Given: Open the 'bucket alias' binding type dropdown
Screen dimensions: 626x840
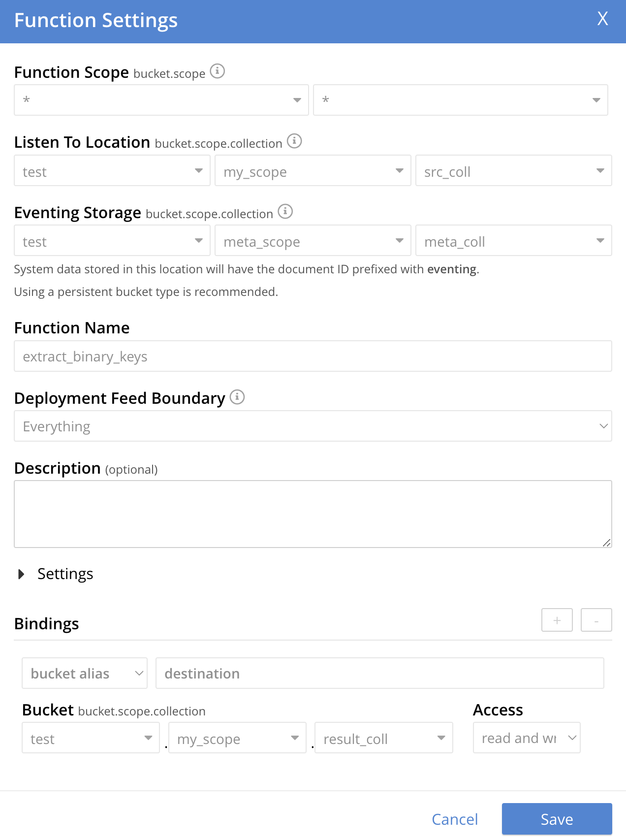Looking at the screenshot, I should tap(85, 673).
